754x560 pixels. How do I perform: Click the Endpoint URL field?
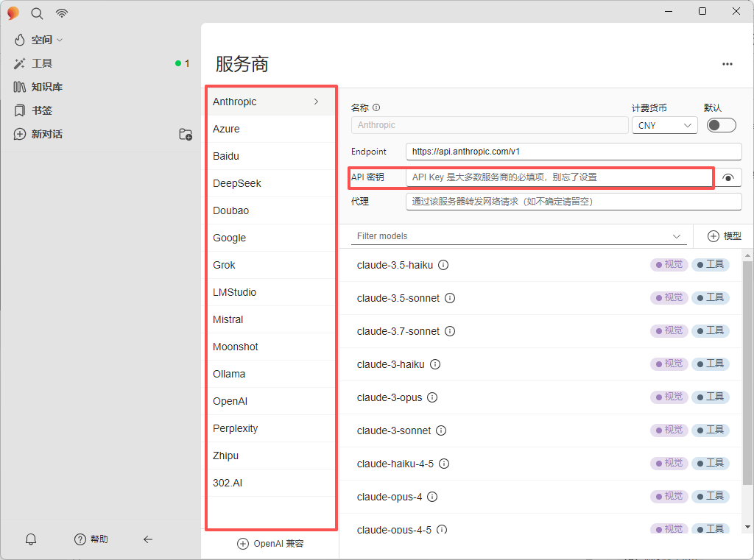(574, 152)
